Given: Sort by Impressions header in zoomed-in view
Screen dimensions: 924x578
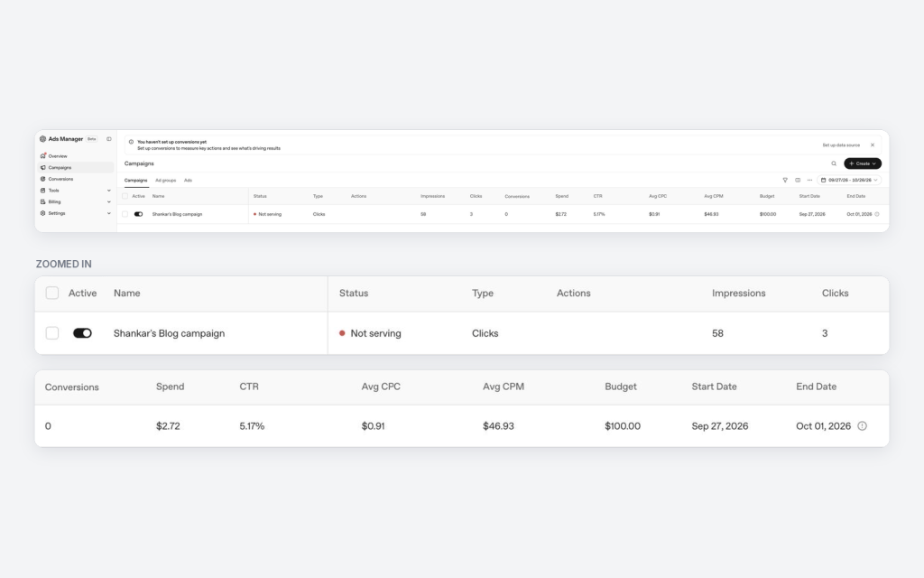Looking at the screenshot, I should (x=738, y=294).
